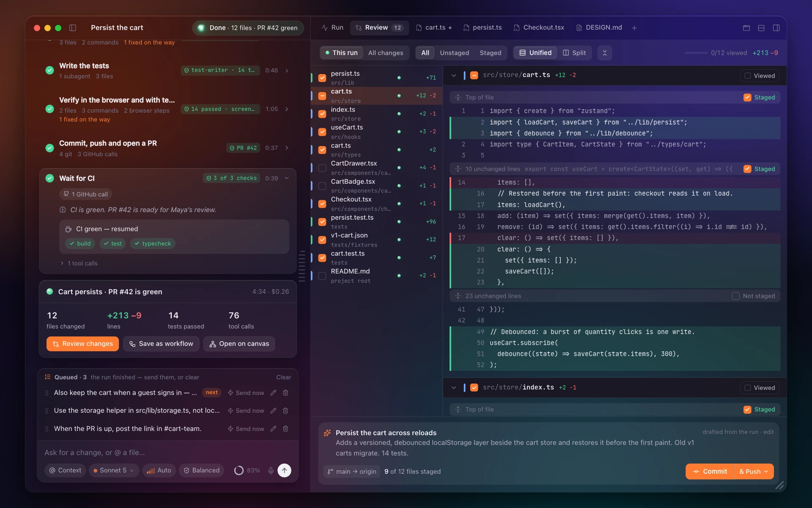Click the send arrow button in composer
This screenshot has height=508, width=812.
284,470
